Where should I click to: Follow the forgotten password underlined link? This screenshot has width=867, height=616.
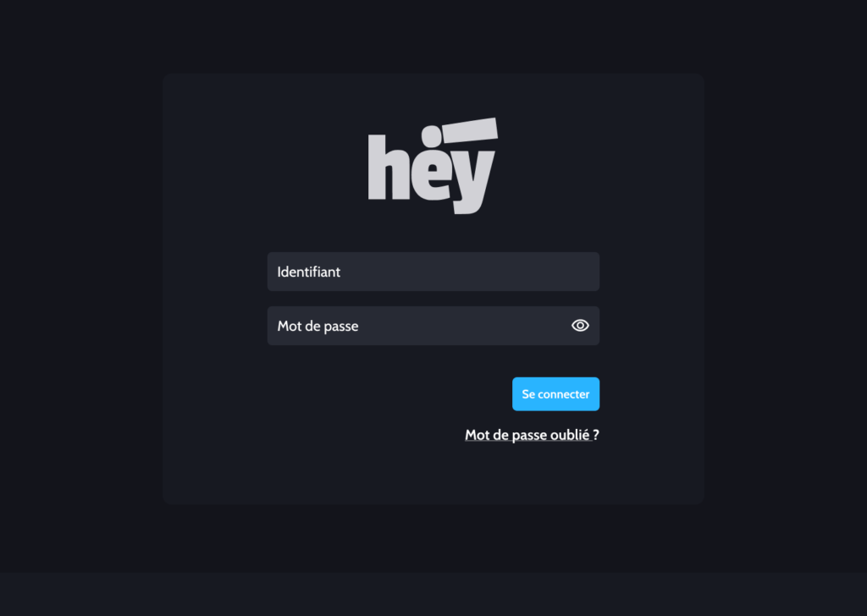pos(532,435)
